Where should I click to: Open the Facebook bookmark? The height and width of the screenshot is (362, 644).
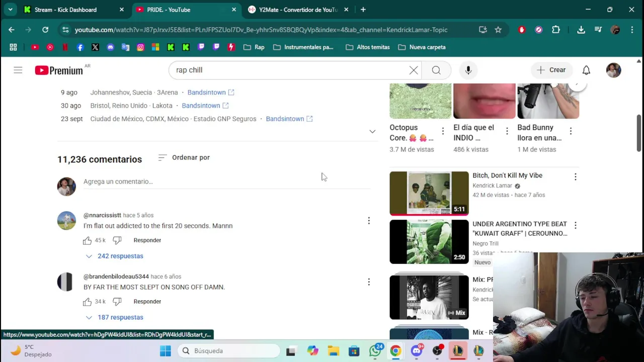coord(80,47)
